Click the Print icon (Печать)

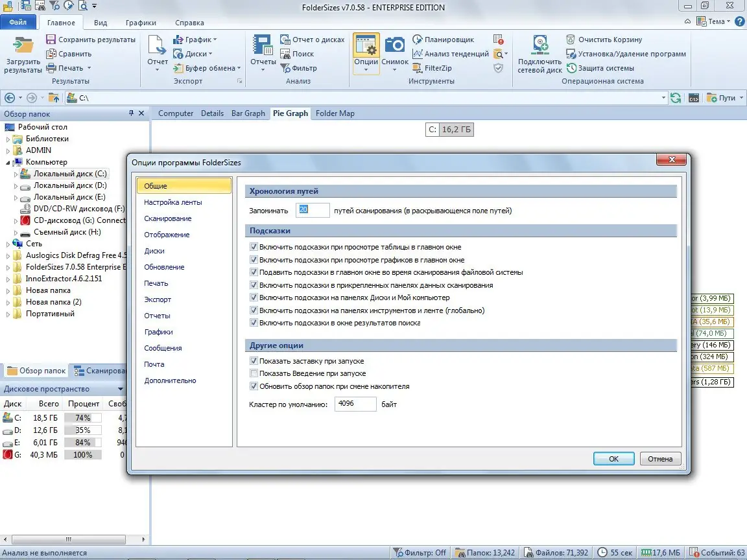[x=51, y=68]
